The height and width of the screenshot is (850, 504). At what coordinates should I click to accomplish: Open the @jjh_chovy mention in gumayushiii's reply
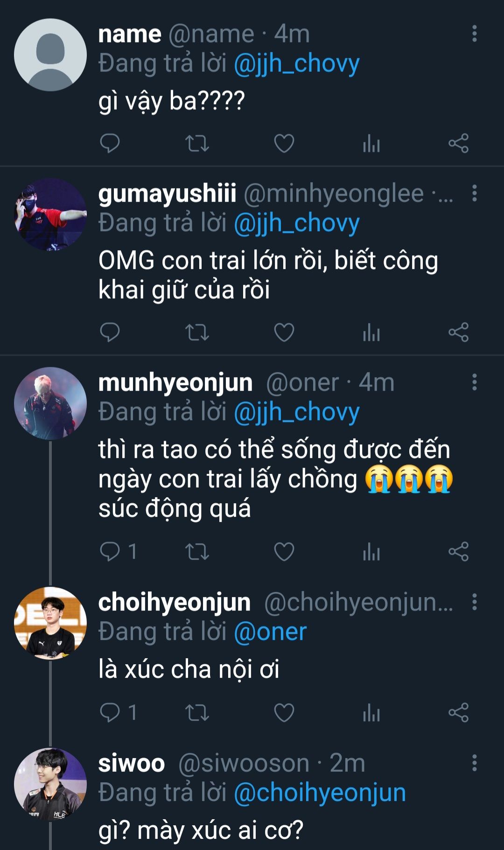pos(296,223)
